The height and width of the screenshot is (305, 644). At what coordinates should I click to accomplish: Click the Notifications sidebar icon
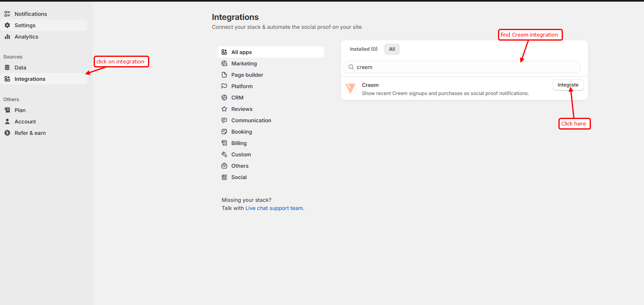click(x=7, y=14)
